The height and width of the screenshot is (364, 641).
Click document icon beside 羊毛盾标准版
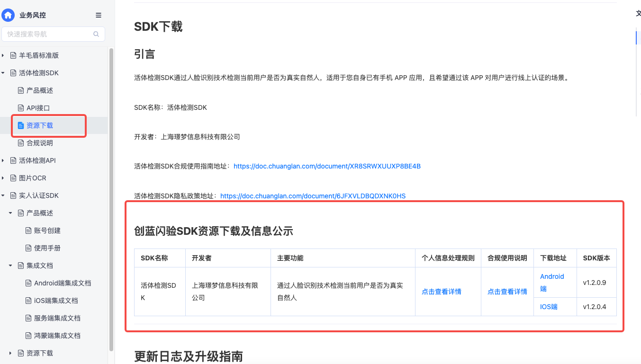13,55
